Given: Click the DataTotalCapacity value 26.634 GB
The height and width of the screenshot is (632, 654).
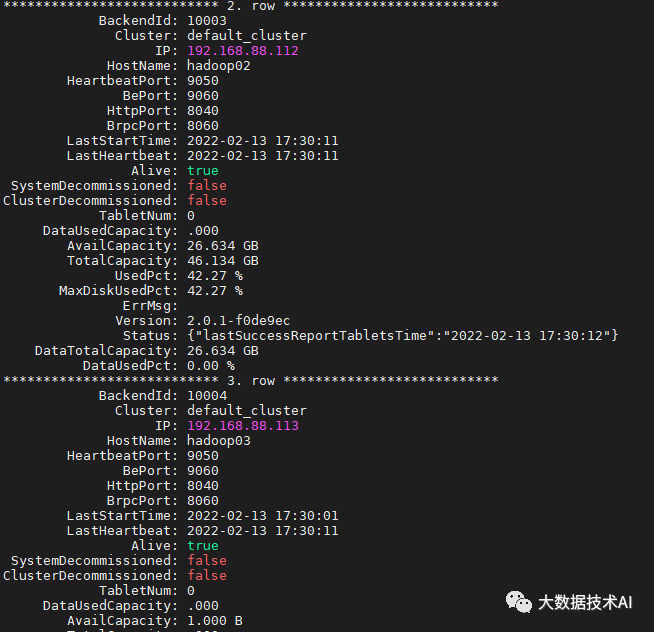Looking at the screenshot, I should pyautogui.click(x=222, y=350).
